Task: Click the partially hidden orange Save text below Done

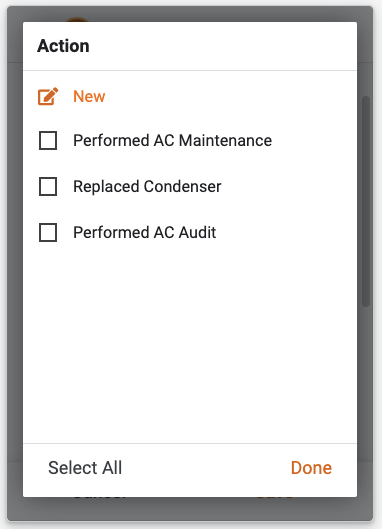Action: click(x=274, y=498)
